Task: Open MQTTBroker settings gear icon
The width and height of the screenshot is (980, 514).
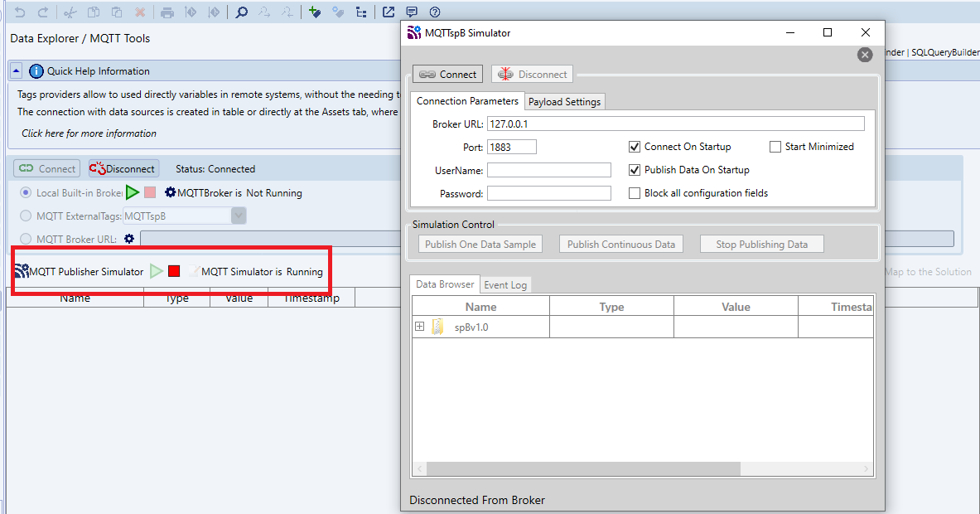Action: coord(171,192)
